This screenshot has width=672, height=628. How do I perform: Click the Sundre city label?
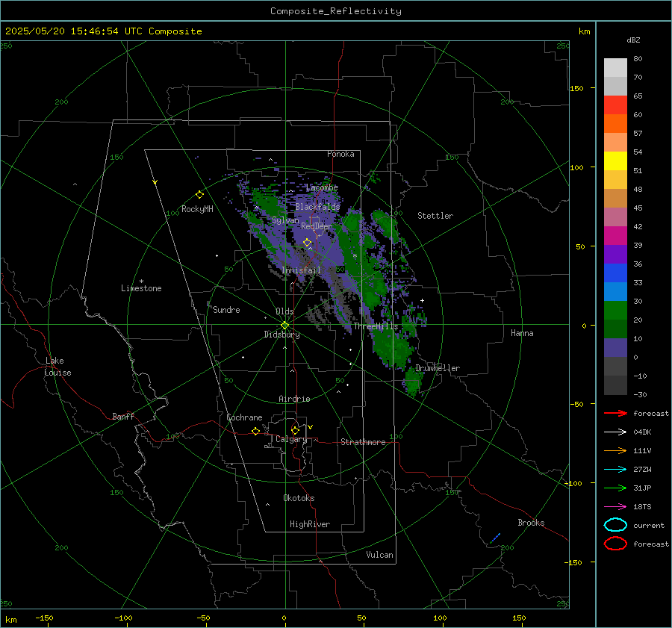[x=226, y=310]
